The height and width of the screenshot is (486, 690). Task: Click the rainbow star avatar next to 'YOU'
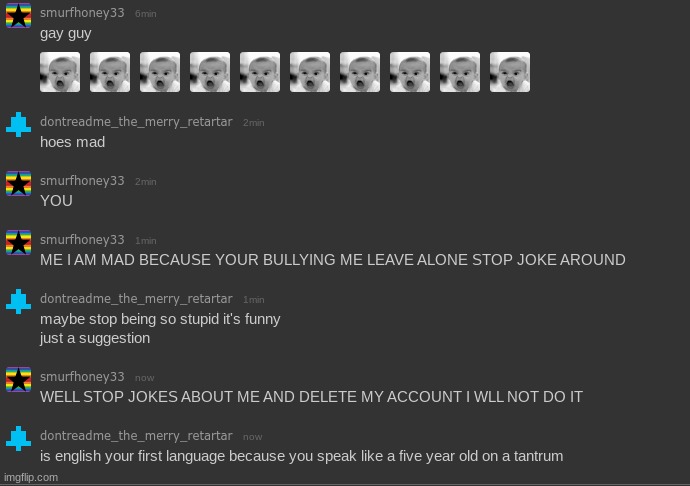click(18, 183)
